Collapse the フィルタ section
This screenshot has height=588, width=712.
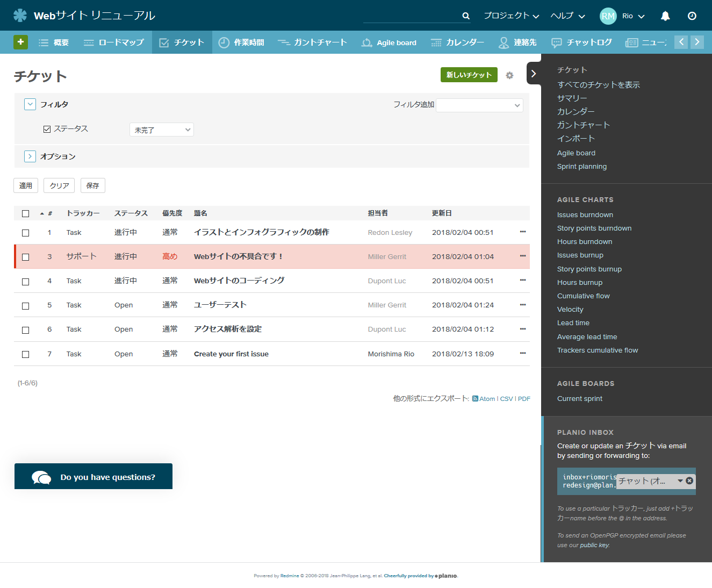click(30, 104)
